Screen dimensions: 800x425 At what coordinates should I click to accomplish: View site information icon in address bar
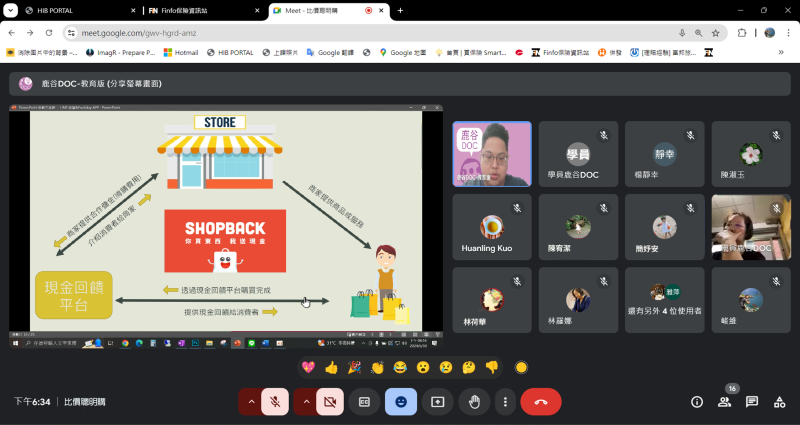point(71,33)
